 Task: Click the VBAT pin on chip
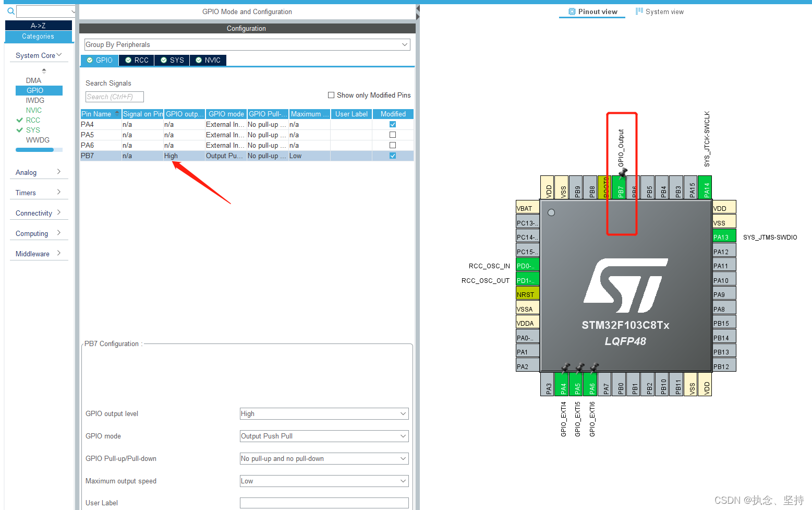527,207
